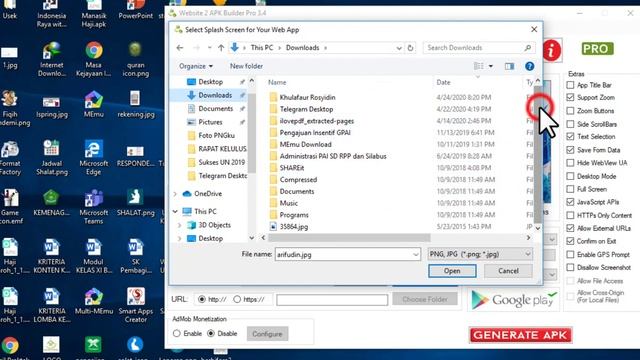Click the Search Downloads field
This screenshot has width=640, height=360.
(x=479, y=48)
